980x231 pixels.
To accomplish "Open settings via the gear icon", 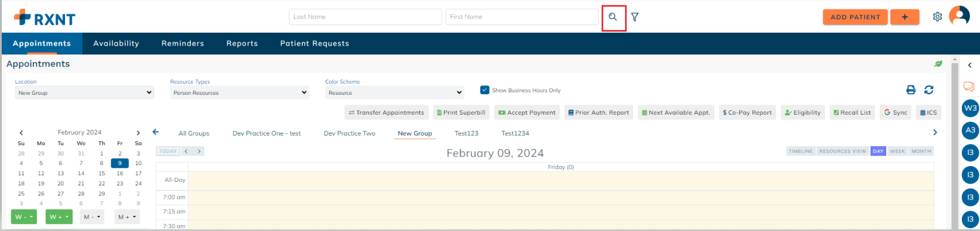I will point(937,17).
